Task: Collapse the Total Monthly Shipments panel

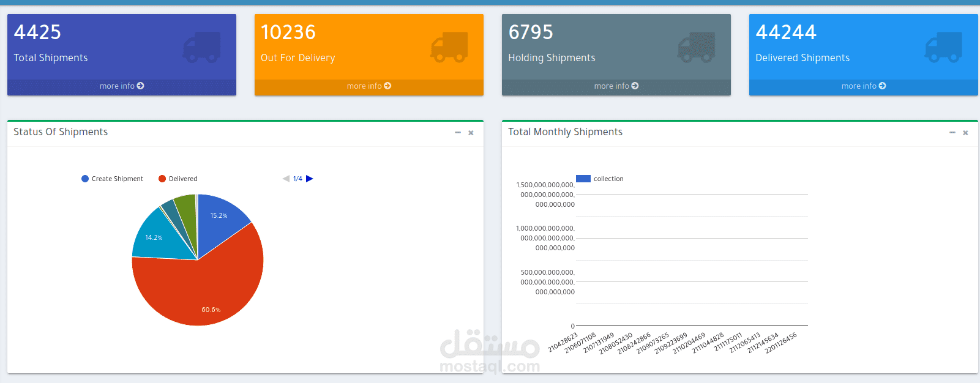Action: click(952, 133)
